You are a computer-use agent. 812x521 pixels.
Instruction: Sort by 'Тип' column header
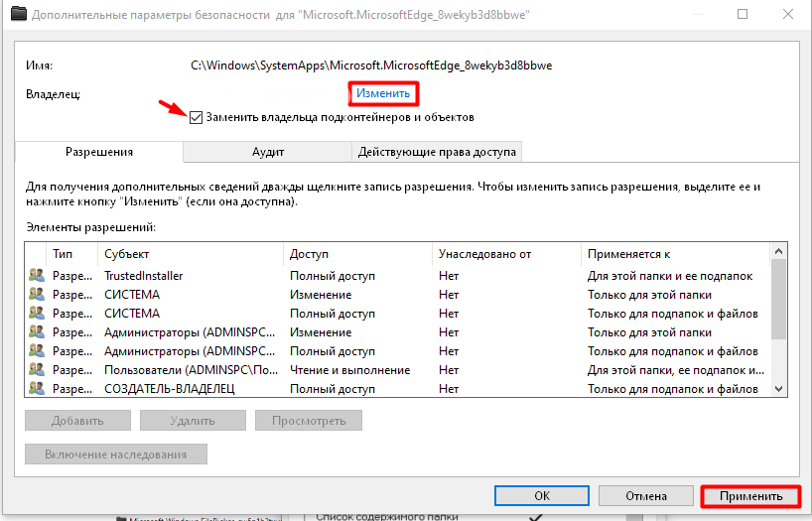click(x=72, y=254)
